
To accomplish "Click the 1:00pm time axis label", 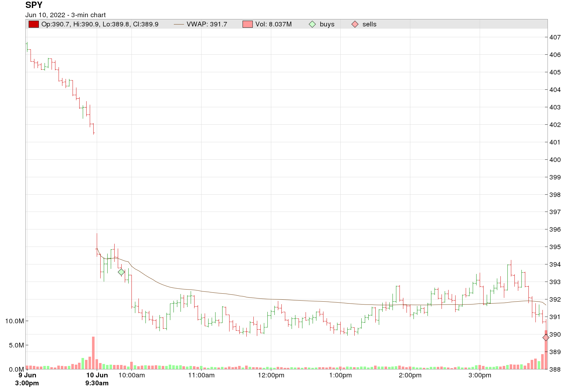I will click(341, 375).
